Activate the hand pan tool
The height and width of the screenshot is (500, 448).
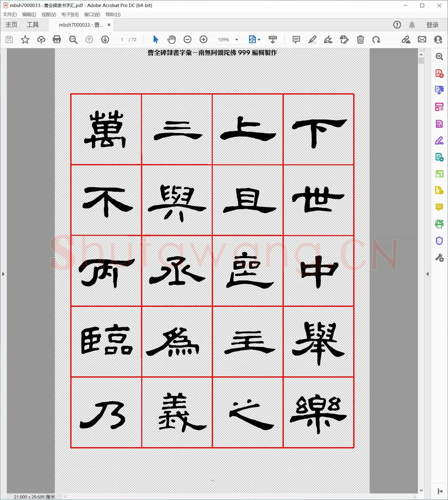click(x=171, y=39)
